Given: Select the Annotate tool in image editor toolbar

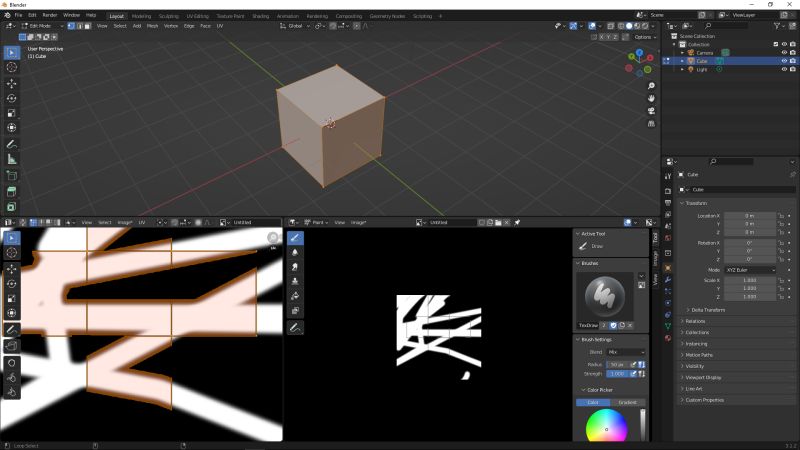Looking at the screenshot, I should point(295,328).
